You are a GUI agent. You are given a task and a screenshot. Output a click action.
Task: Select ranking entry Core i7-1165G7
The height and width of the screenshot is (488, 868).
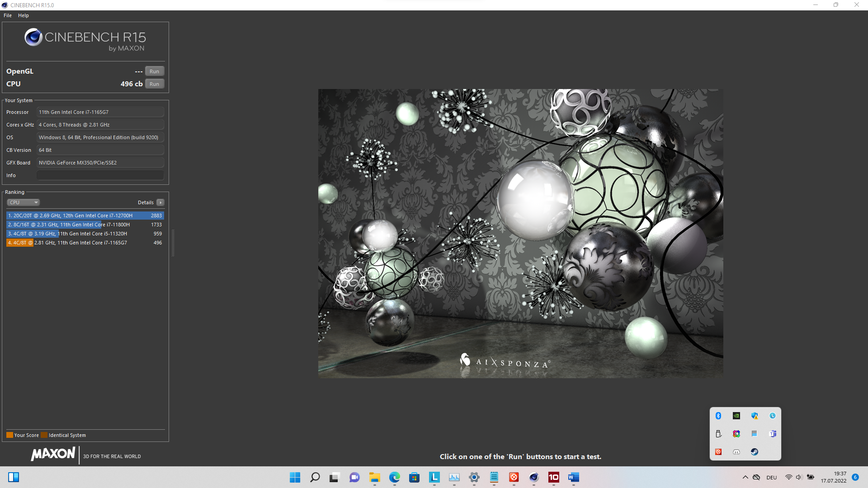85,243
